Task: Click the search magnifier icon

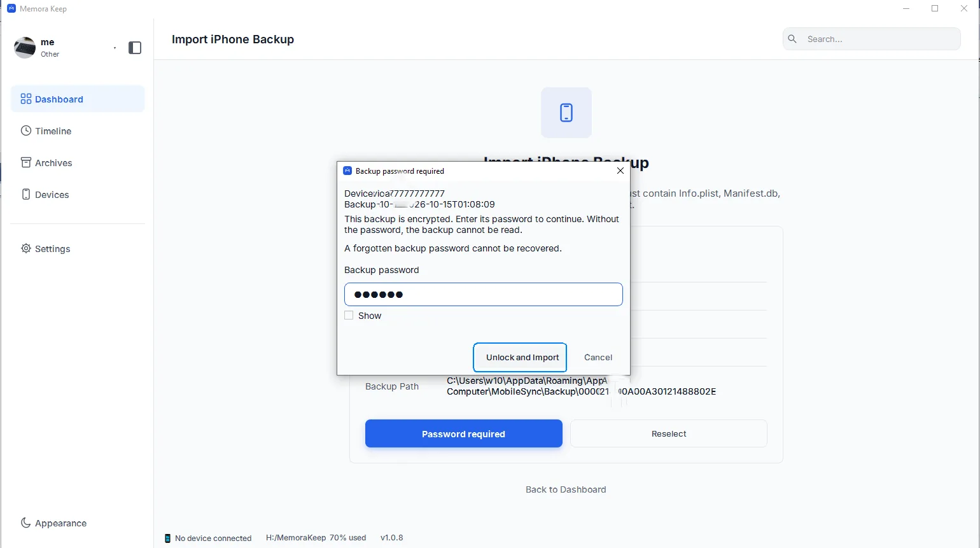Action: [792, 39]
